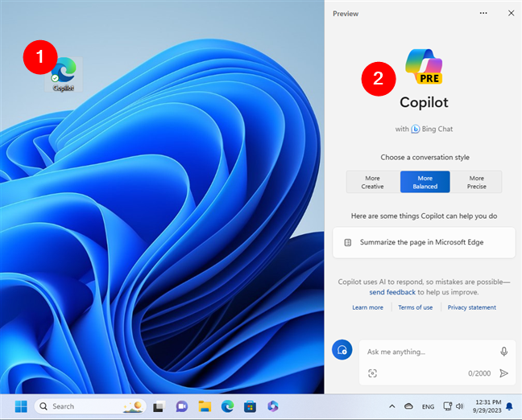Click the 0/2000 character counter
Screen dimensions: 522x420
coord(479,373)
